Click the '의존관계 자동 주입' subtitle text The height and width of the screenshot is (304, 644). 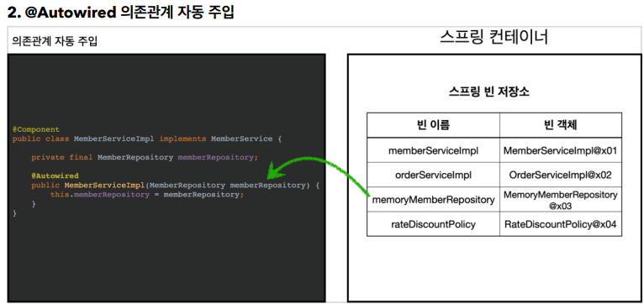55,41
